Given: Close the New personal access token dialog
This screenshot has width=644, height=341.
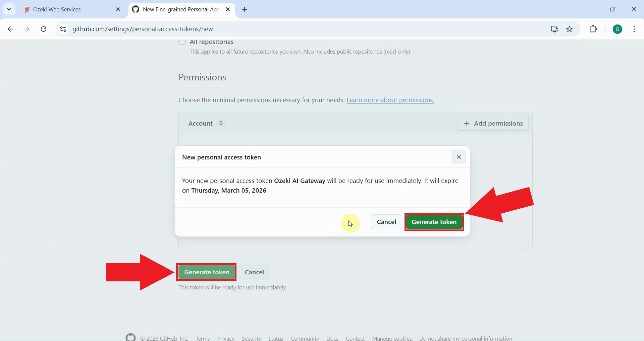Looking at the screenshot, I should (x=459, y=157).
